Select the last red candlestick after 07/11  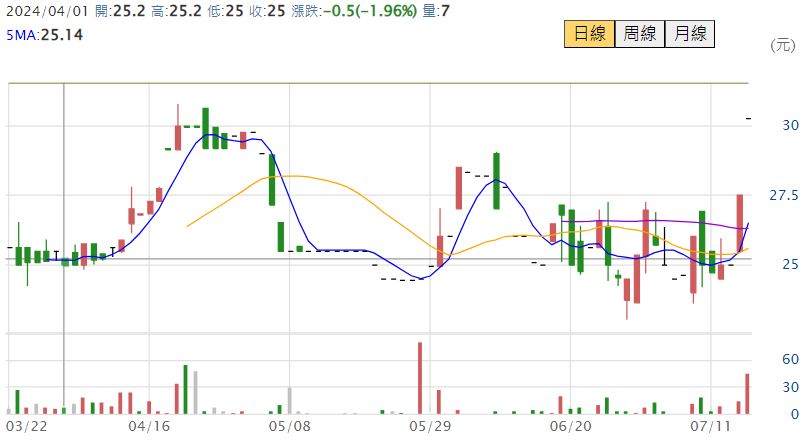[x=740, y=224]
